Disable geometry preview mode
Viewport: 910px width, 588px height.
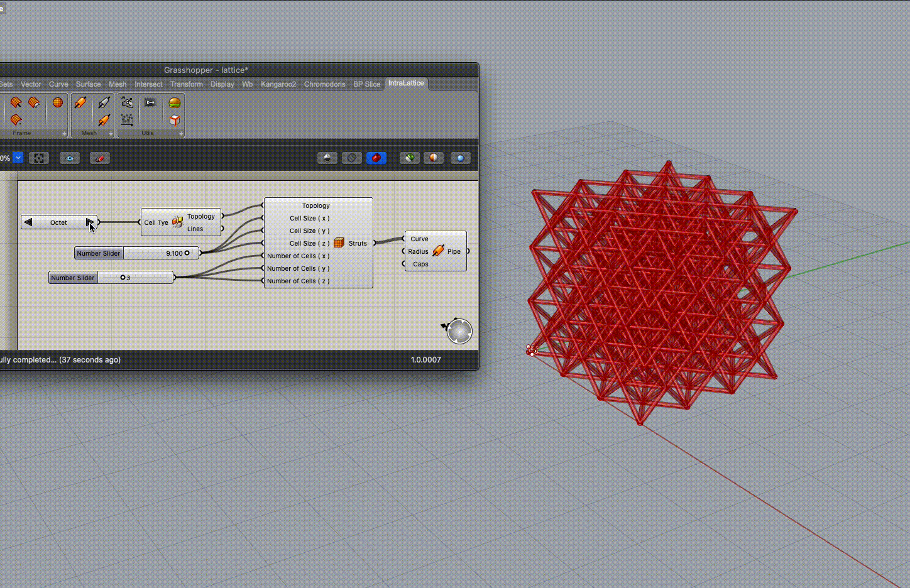327,158
